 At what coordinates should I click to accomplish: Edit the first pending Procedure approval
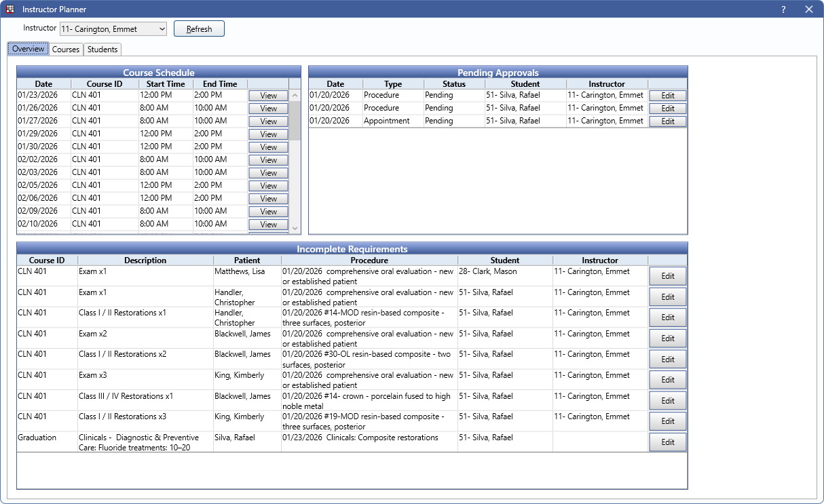[x=667, y=96]
